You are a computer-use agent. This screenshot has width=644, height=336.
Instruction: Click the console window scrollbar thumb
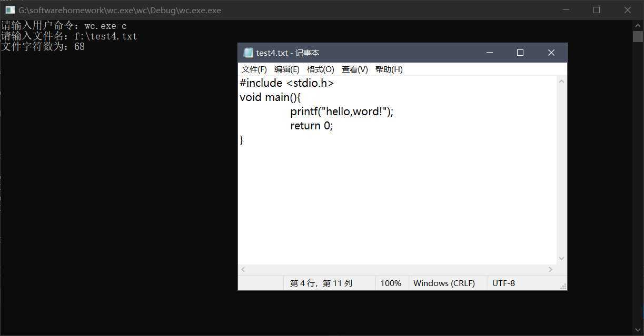coord(638,36)
